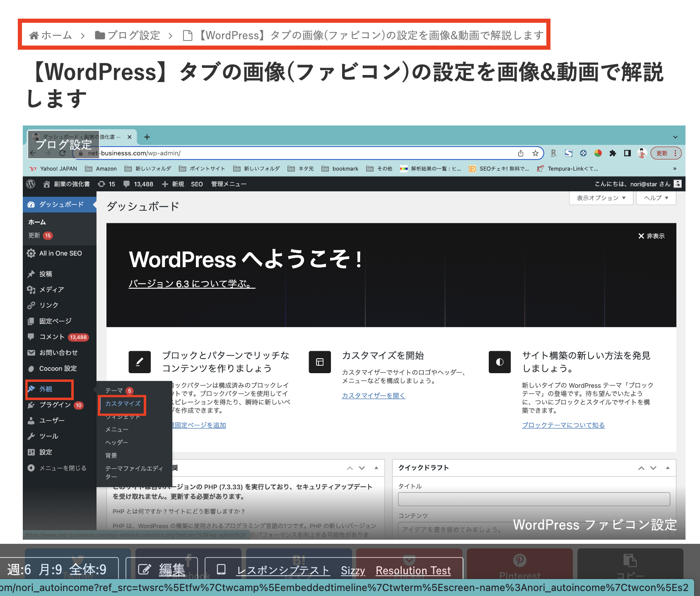Open the extensions puzzle icon

click(613, 153)
